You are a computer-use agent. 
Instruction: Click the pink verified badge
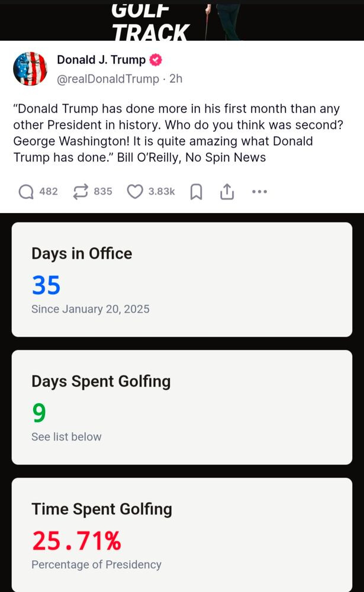(x=156, y=60)
